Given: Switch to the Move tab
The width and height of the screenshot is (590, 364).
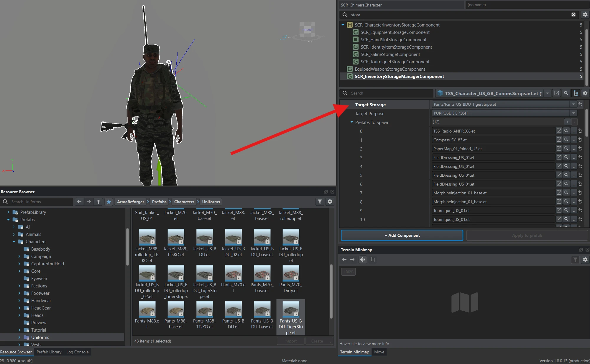Looking at the screenshot, I should [379, 352].
